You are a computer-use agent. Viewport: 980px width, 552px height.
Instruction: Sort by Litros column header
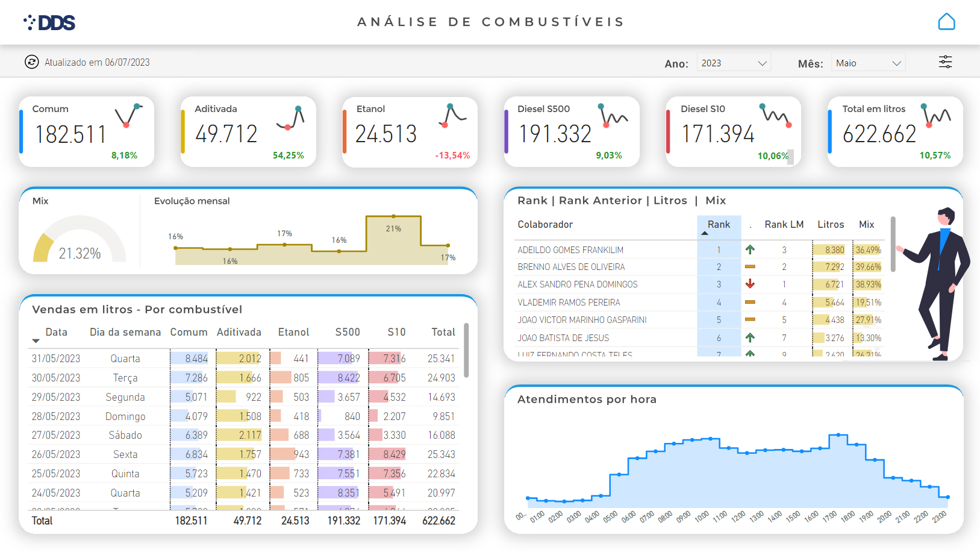click(831, 224)
